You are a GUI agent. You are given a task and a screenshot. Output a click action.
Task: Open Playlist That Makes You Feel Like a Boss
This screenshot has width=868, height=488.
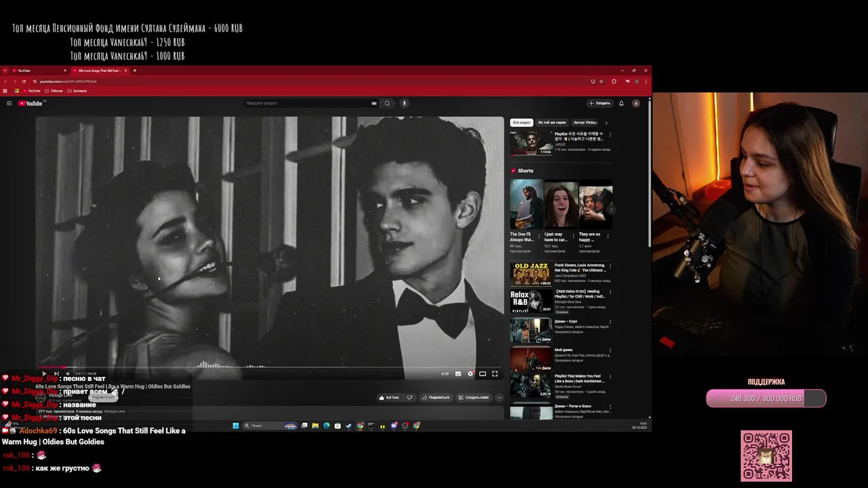[x=530, y=387]
